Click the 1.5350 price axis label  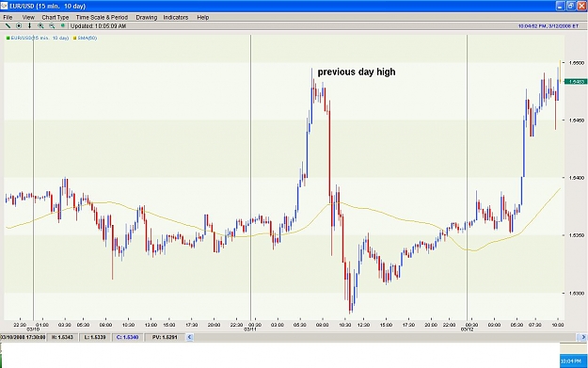577,235
